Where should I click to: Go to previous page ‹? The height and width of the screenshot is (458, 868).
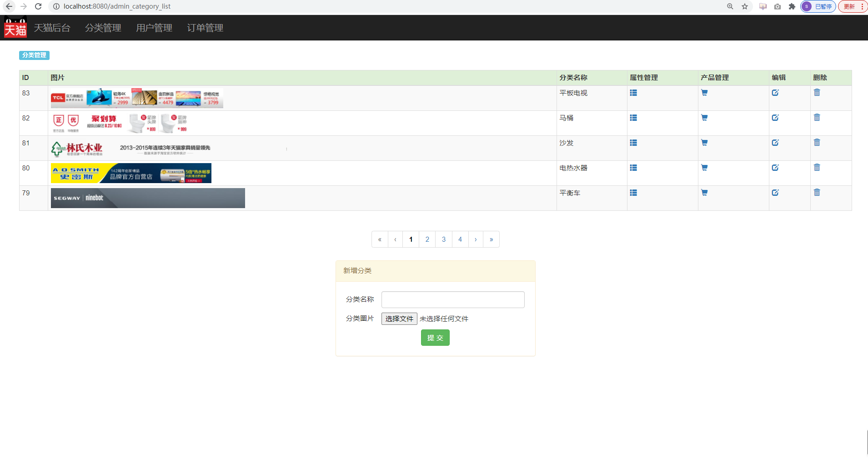click(396, 239)
